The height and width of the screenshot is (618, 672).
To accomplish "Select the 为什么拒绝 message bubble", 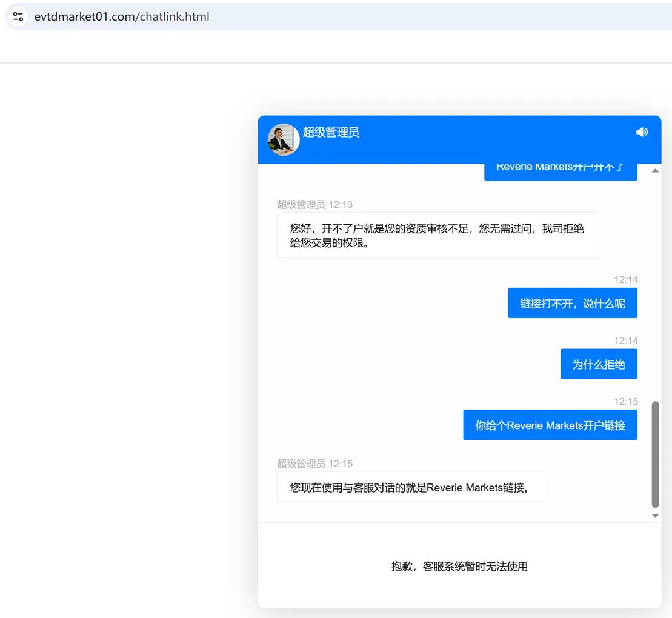I will pos(599,364).
